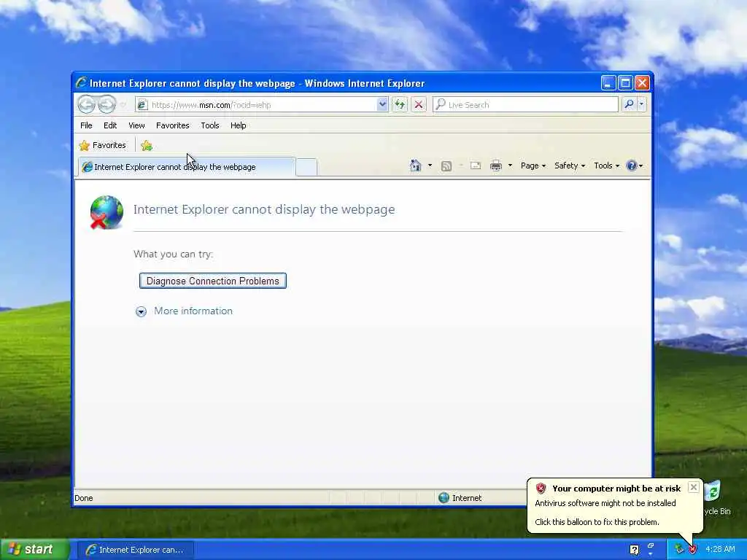This screenshot has height=560, width=747.
Task: Open the recent pages dropdown arrow
Action: [123, 105]
